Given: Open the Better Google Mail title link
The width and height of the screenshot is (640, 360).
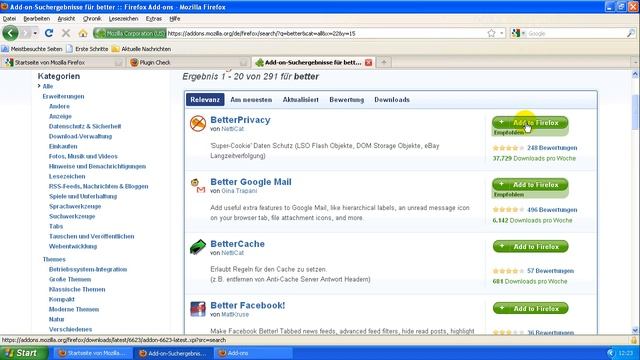Looking at the screenshot, I should (x=251, y=182).
